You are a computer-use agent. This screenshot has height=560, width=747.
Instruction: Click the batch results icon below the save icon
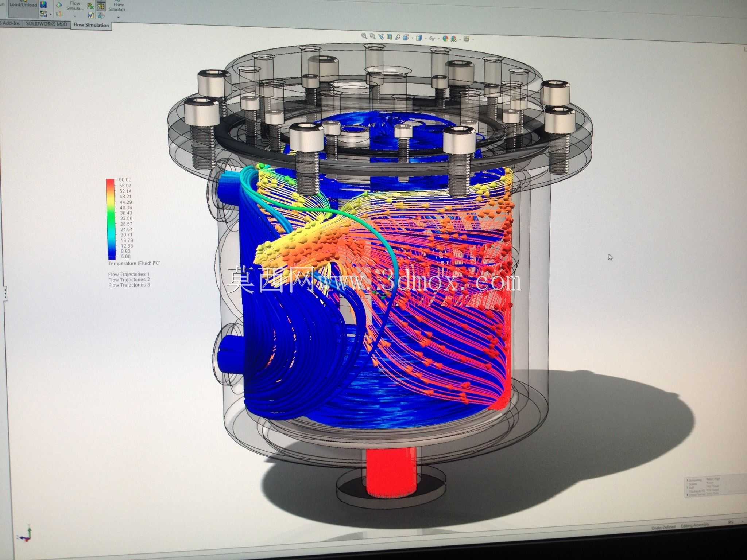point(43,14)
